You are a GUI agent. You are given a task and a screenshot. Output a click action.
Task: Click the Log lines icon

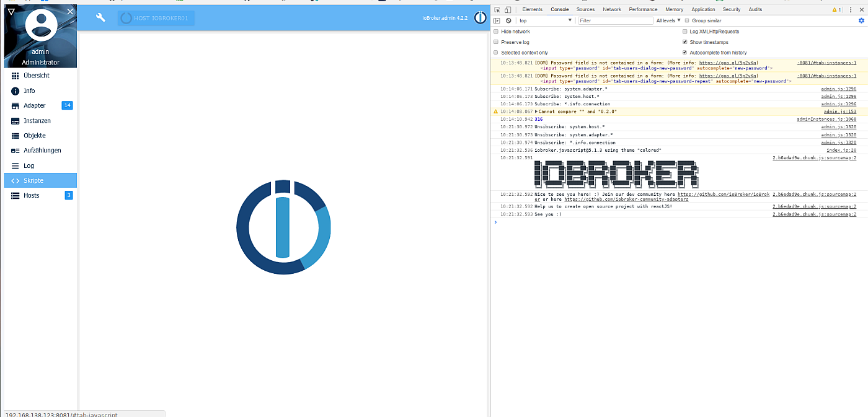(x=15, y=165)
